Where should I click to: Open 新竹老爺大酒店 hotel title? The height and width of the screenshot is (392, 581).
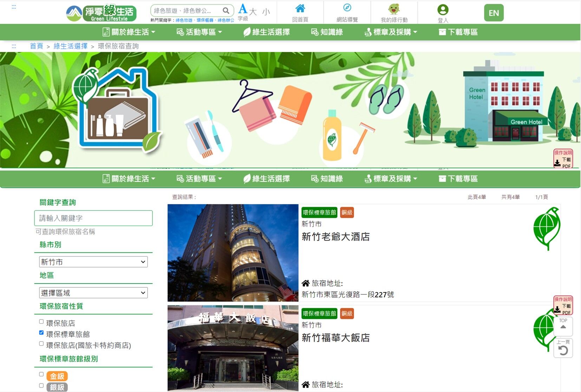[335, 237]
